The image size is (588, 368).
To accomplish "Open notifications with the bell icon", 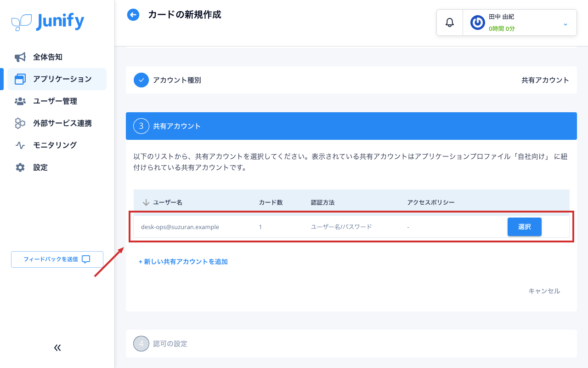I will [x=450, y=22].
